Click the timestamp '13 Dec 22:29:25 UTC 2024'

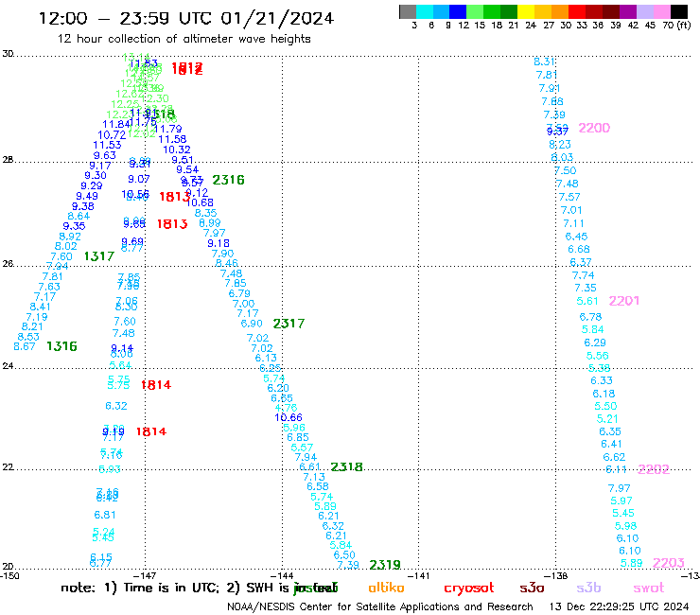[x=619, y=607]
